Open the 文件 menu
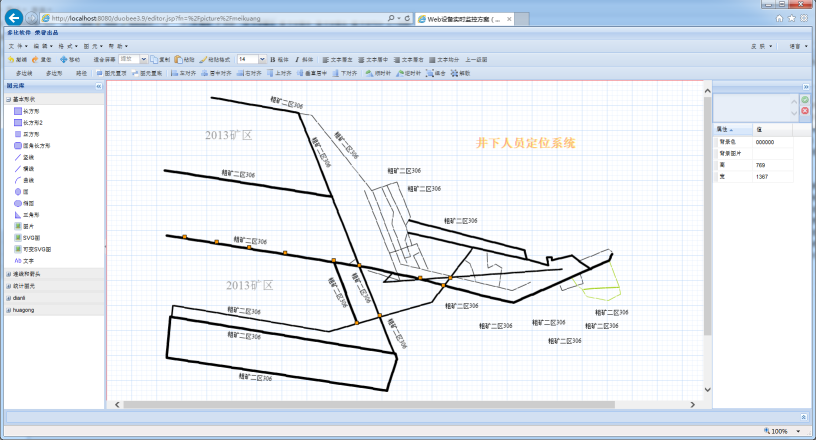The width and height of the screenshot is (816, 440). (x=16, y=46)
